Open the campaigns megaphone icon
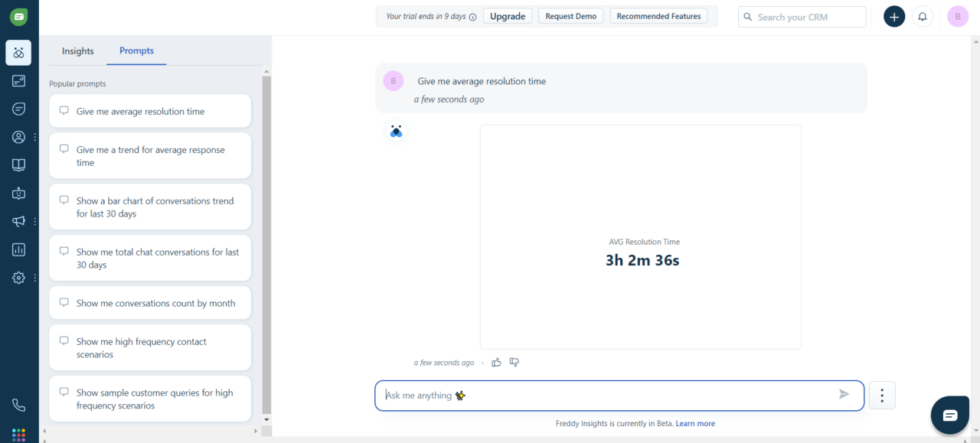The height and width of the screenshot is (443, 980). tap(18, 221)
